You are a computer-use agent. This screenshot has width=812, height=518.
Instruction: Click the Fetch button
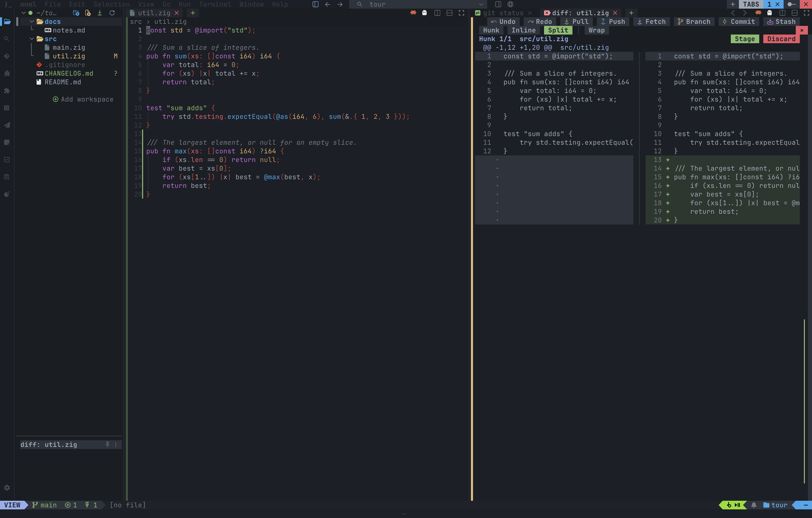point(652,21)
